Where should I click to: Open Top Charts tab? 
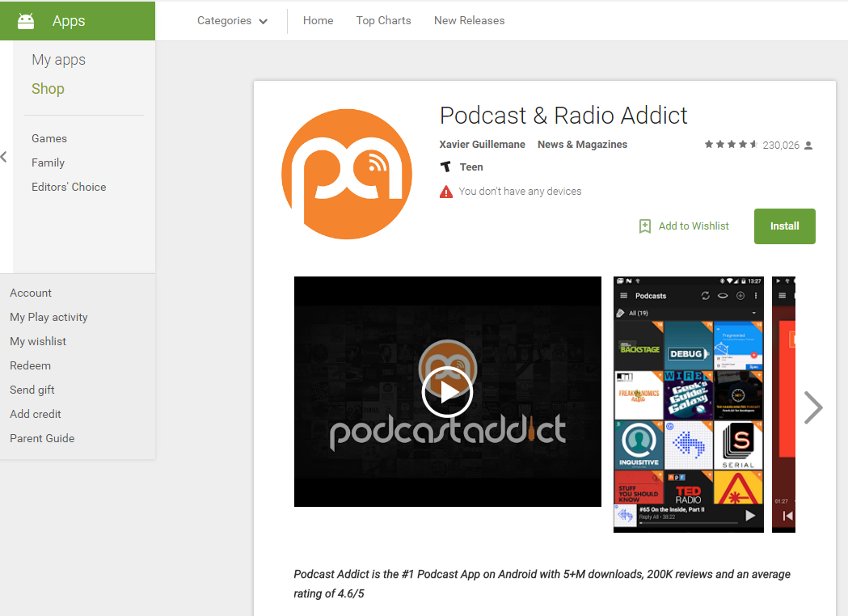383,20
